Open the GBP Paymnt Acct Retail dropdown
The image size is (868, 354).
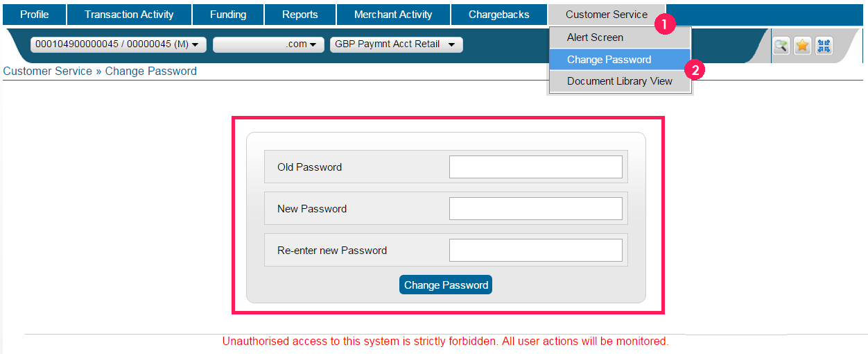pos(396,44)
